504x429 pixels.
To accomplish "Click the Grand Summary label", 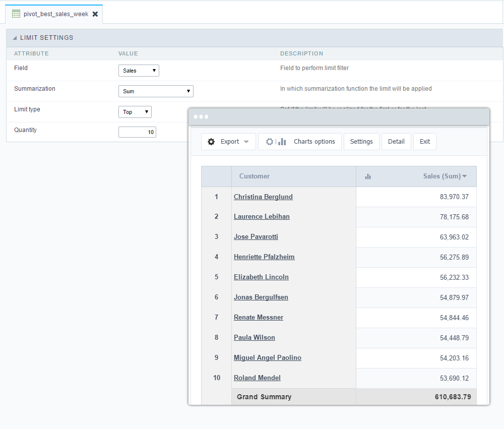I will point(264,397).
